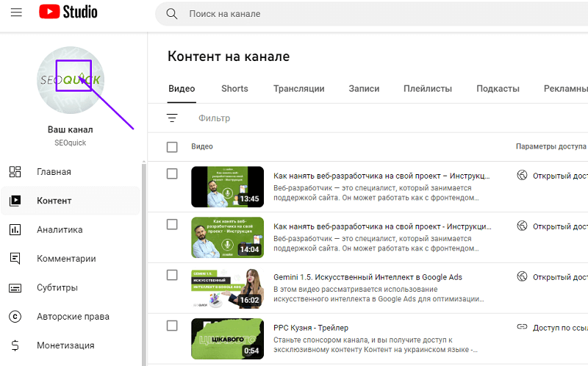588x366 pixels.
Task: Open 'Gemini 1.5. Искусственный Интеллект в Google Ads'
Action: [x=368, y=277]
